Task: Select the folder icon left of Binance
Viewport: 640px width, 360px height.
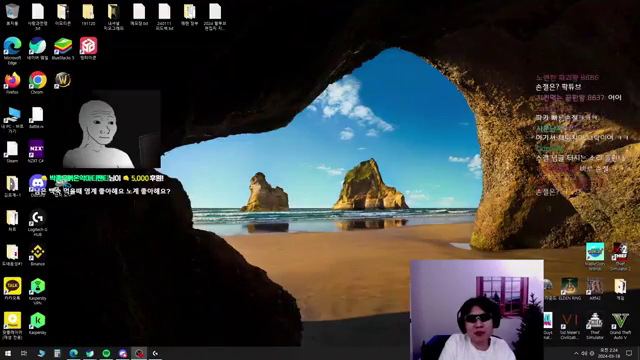Action: click(12, 255)
